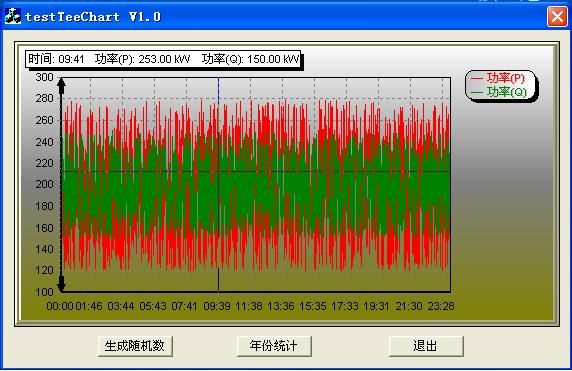Viewport: 572px width, 371px height.
Task: Click the 03:44 time axis label
Action: [121, 306]
